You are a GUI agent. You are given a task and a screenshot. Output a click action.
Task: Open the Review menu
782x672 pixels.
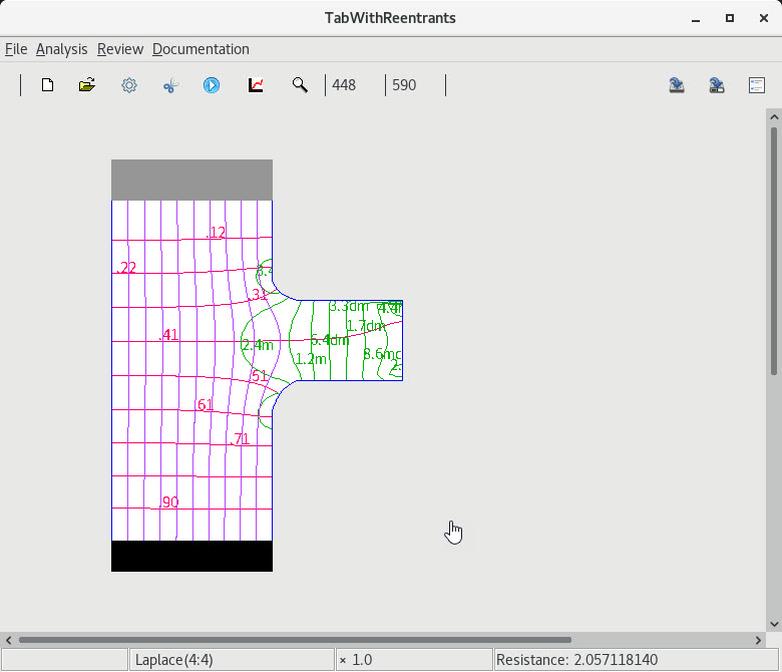[120, 49]
